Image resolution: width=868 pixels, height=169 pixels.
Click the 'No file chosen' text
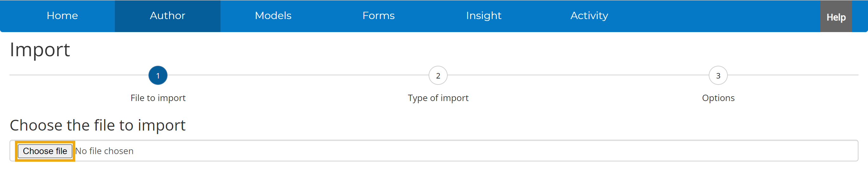pos(104,151)
